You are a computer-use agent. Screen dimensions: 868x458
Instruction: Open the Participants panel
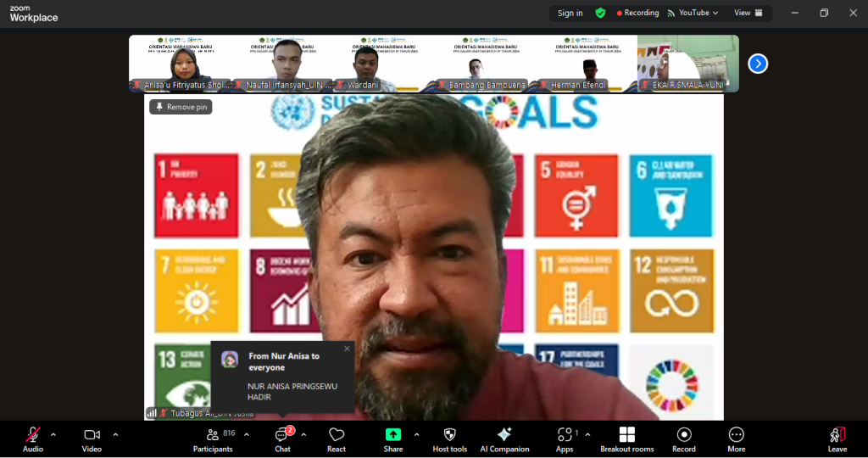pos(213,438)
